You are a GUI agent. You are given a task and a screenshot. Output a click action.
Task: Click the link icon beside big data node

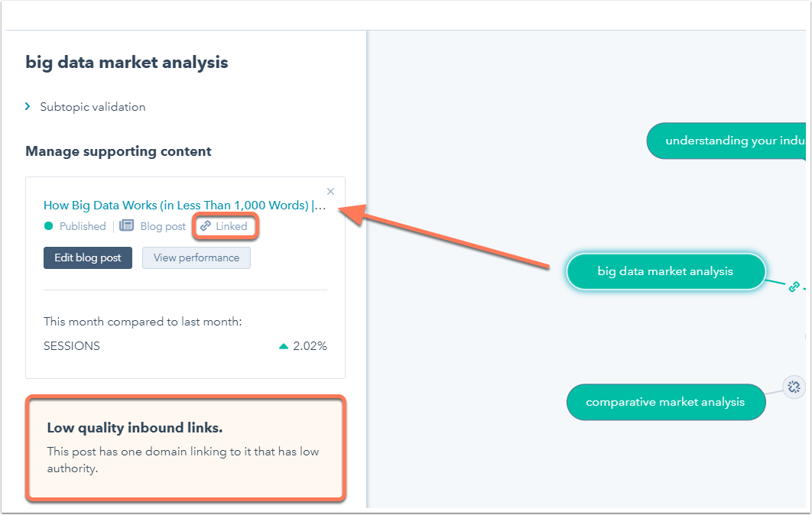click(794, 287)
